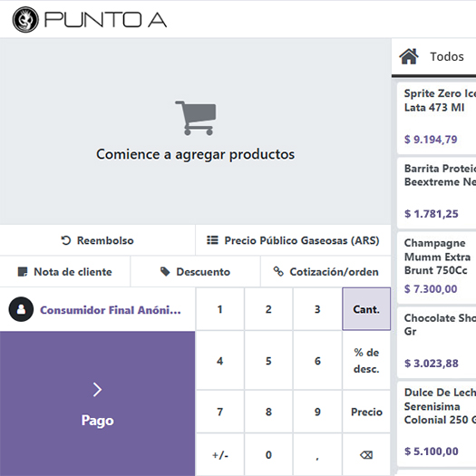Tap number 5 on the numpad
476x476 pixels.
click(x=268, y=360)
